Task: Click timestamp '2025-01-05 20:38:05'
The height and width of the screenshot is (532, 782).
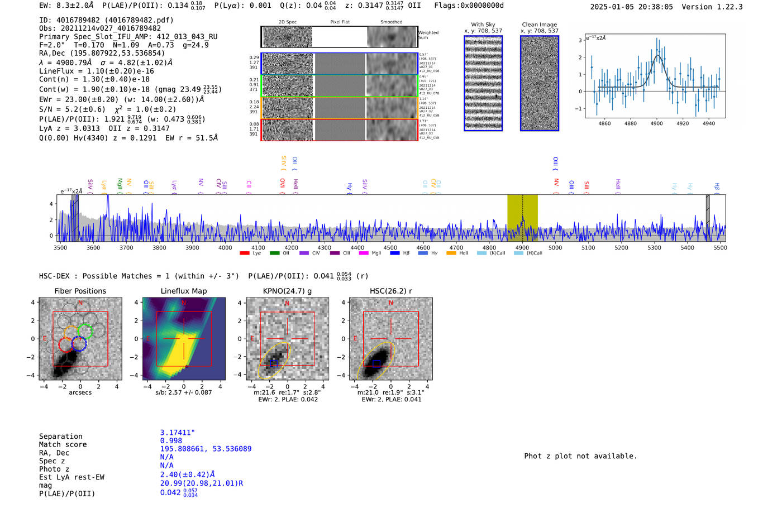Action: click(632, 7)
